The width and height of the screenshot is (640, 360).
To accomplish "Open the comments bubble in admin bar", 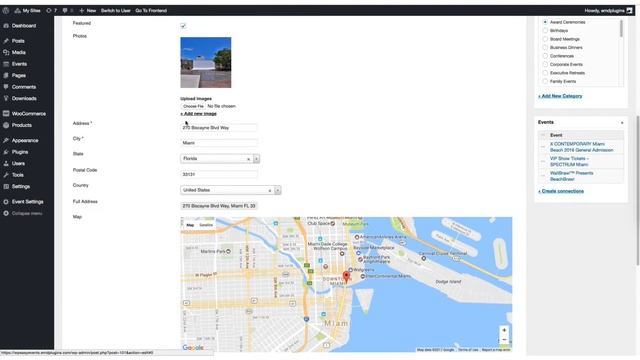I will coord(68,11).
